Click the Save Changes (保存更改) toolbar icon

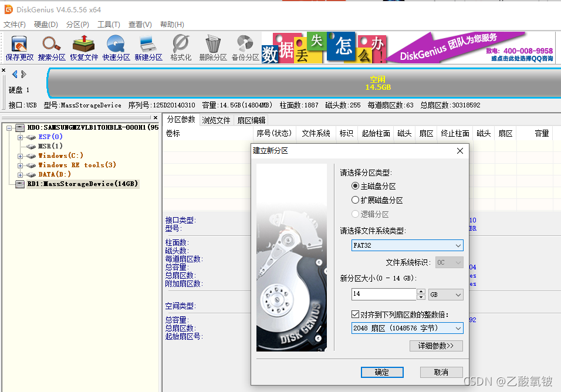(x=19, y=48)
